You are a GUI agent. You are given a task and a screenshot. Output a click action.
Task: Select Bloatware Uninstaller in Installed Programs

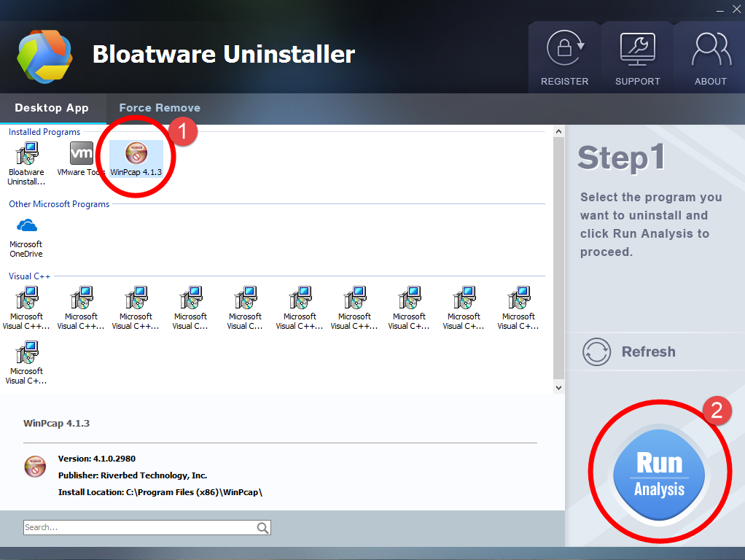(x=26, y=163)
